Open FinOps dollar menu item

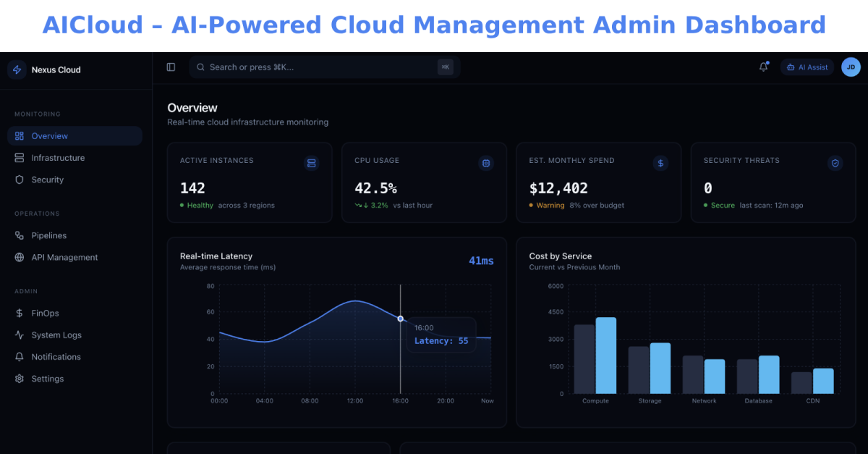pos(75,314)
